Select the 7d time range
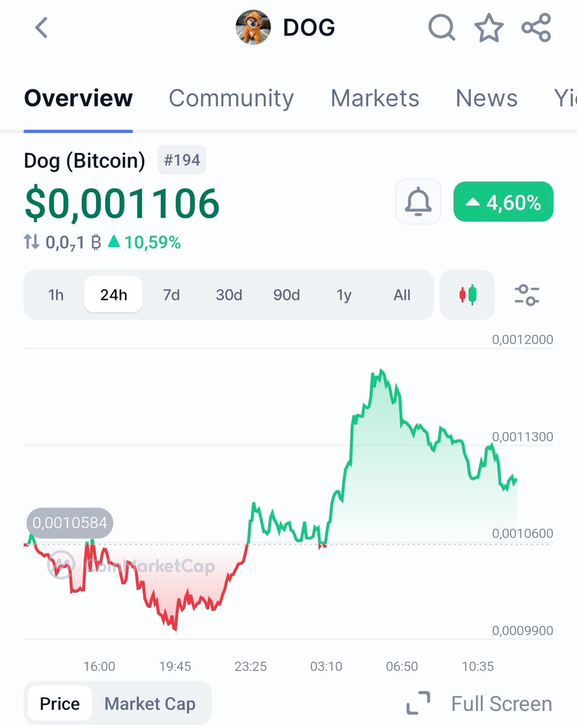This screenshot has height=728, width=577. pos(171,295)
